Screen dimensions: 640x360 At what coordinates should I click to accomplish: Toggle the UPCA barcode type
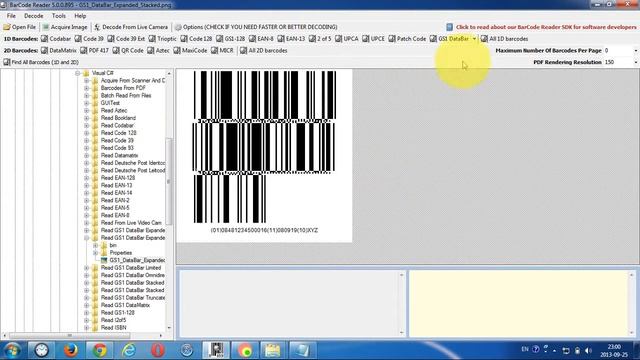(x=347, y=39)
